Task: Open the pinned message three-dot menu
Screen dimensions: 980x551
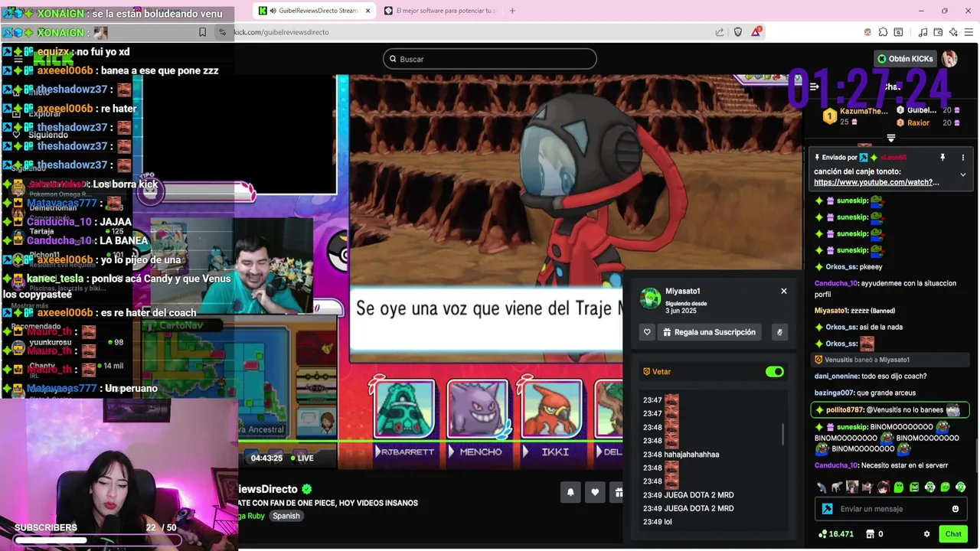Action: [962, 158]
